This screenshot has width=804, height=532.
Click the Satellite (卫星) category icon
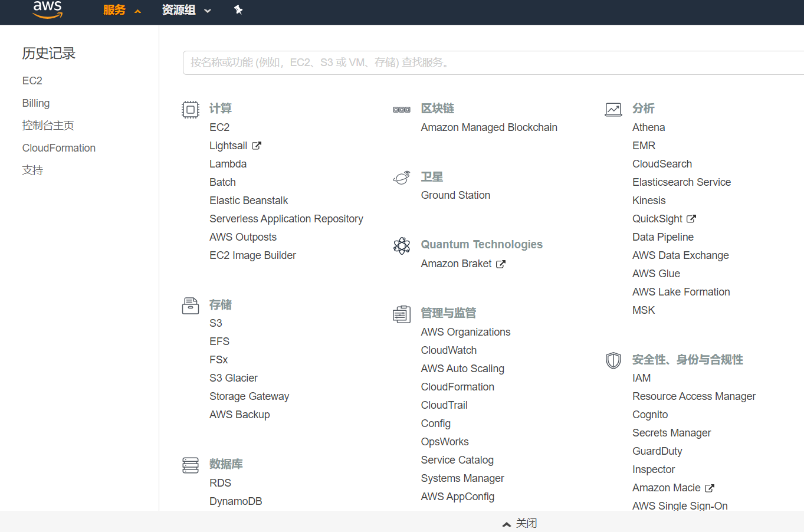click(x=402, y=178)
